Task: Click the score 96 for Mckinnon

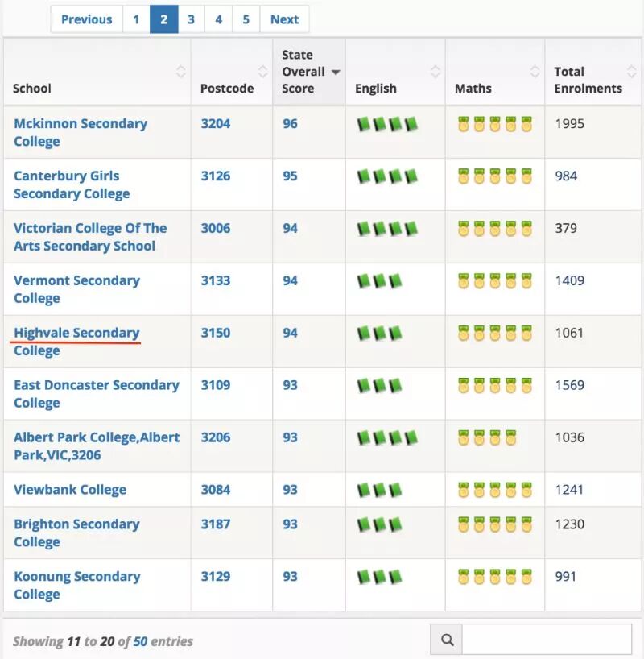Action: coord(290,123)
